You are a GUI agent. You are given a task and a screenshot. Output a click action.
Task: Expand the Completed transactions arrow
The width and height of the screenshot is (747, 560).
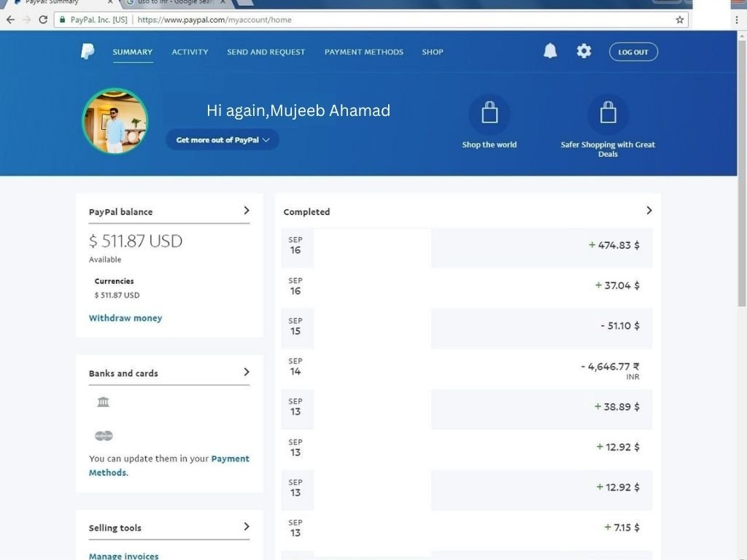point(649,211)
